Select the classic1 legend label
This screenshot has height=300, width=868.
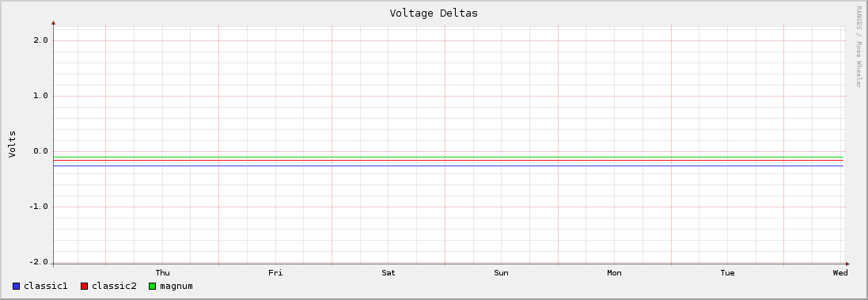[x=45, y=287]
